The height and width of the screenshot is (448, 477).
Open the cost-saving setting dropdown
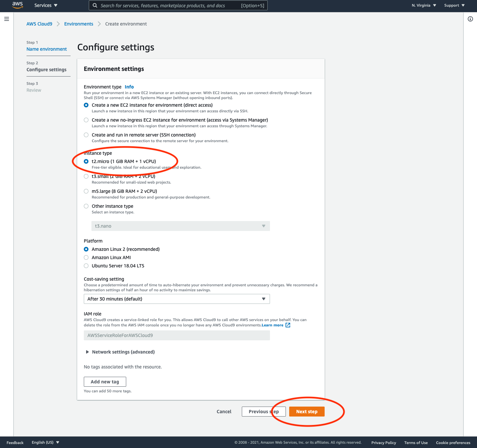(x=177, y=299)
